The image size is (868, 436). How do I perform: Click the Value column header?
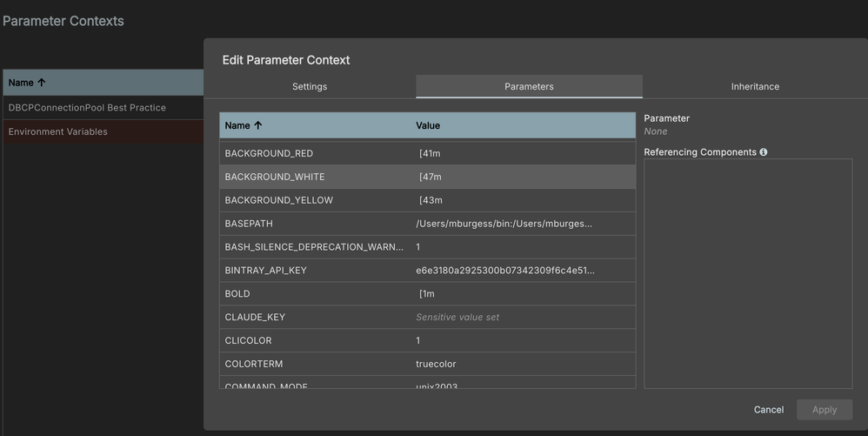(428, 125)
